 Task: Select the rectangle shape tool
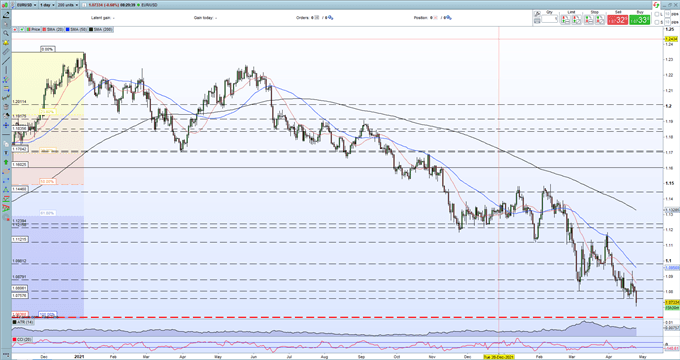[x=6, y=180]
